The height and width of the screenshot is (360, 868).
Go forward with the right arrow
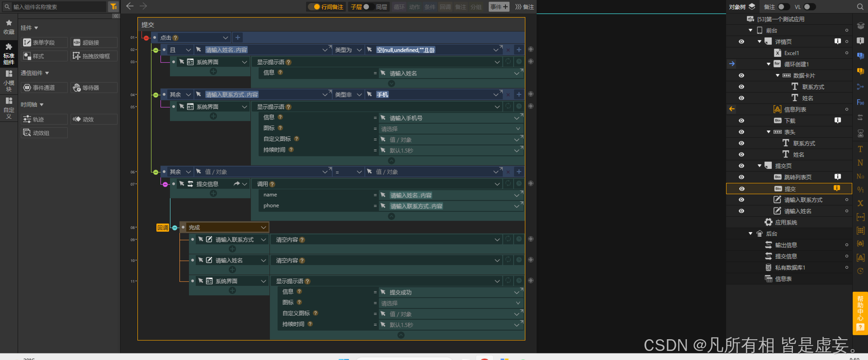[x=143, y=6]
